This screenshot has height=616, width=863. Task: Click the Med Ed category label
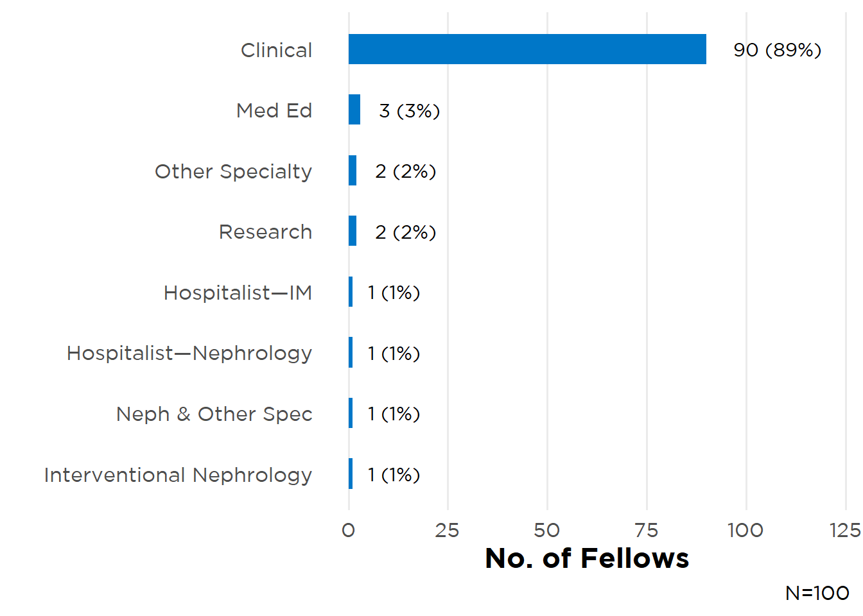click(x=274, y=110)
